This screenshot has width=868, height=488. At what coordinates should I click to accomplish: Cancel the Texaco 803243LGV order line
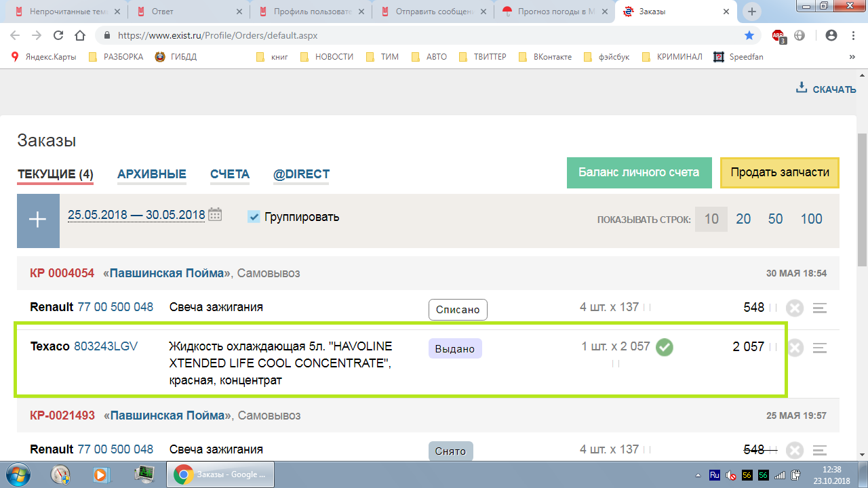pyautogui.click(x=795, y=348)
